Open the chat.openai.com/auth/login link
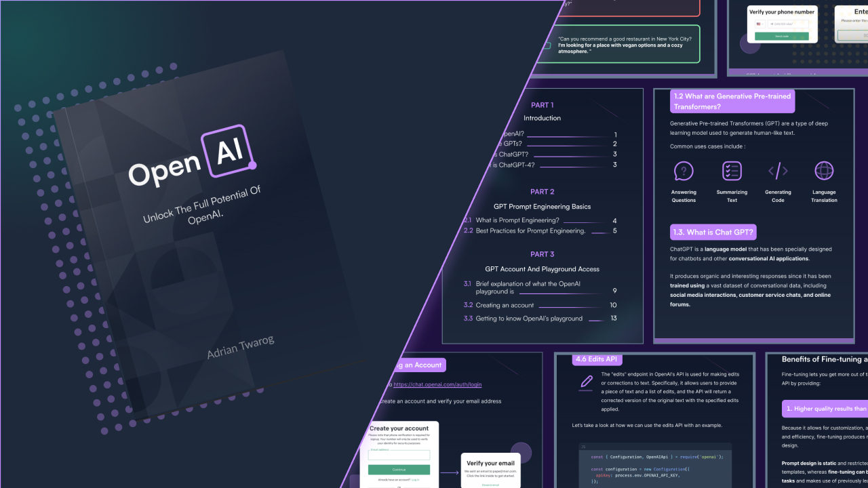The width and height of the screenshot is (868, 488). click(437, 384)
